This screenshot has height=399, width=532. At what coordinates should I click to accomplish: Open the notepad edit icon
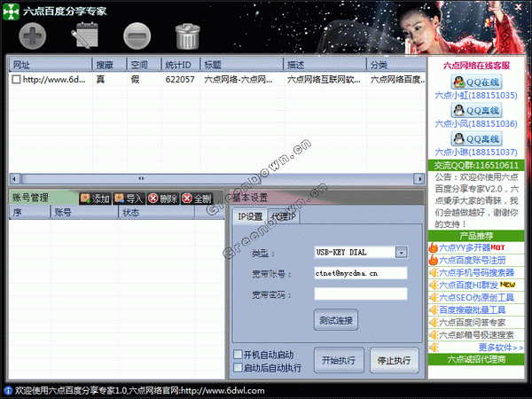(x=85, y=35)
